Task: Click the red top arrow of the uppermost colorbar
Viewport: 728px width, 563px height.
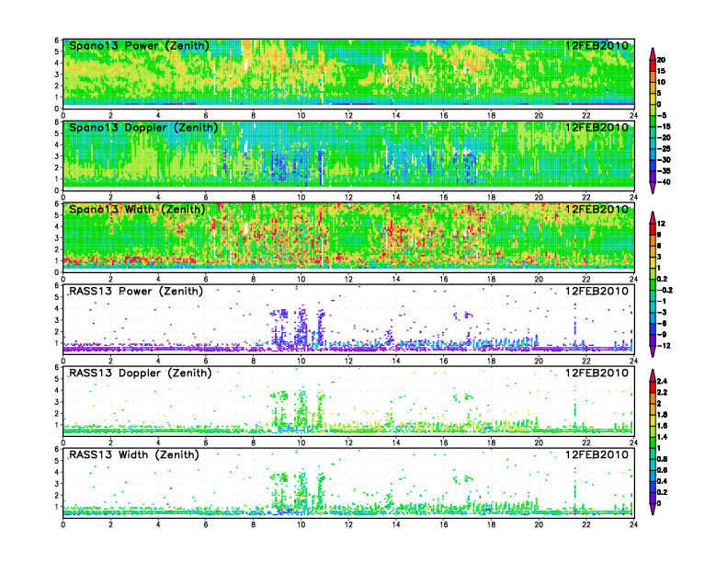Action: click(651, 52)
